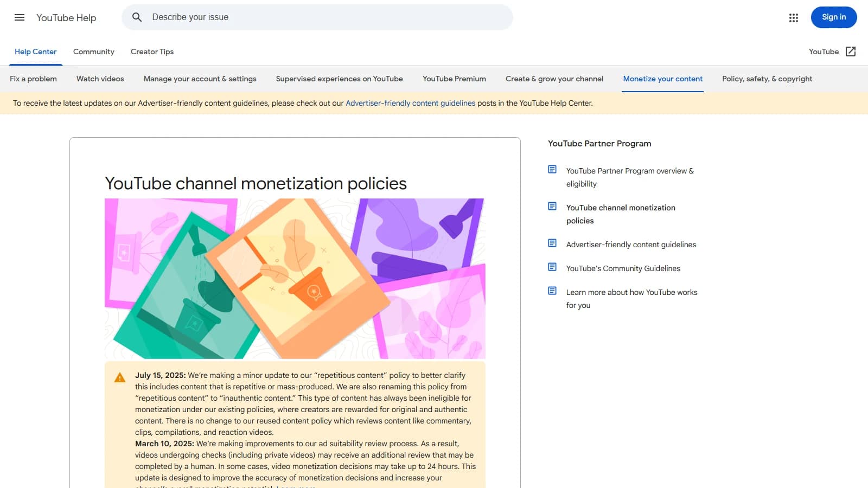The height and width of the screenshot is (488, 868).
Task: Open Manage your account & settings category
Action: click(200, 79)
